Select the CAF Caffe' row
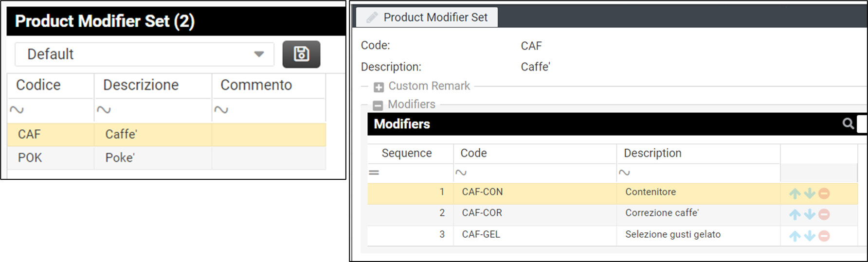Viewport: 868px width, 262px height. click(x=120, y=135)
